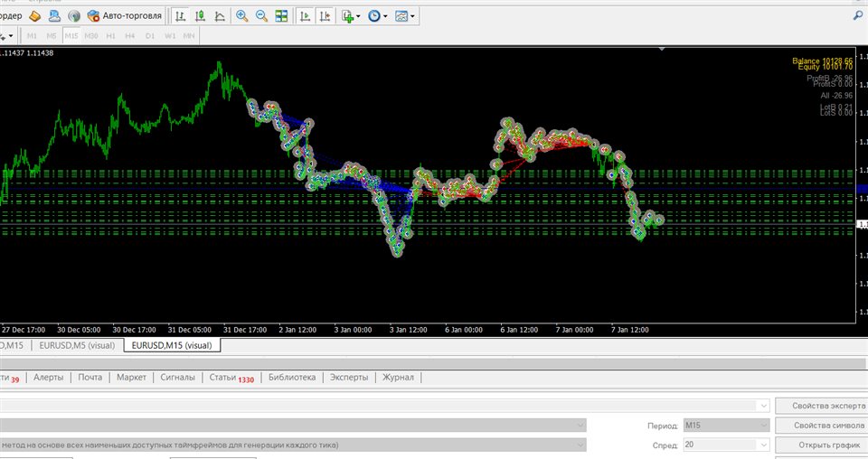Open the Журнал tab in terminal
The height and width of the screenshot is (459, 868).
click(x=398, y=378)
